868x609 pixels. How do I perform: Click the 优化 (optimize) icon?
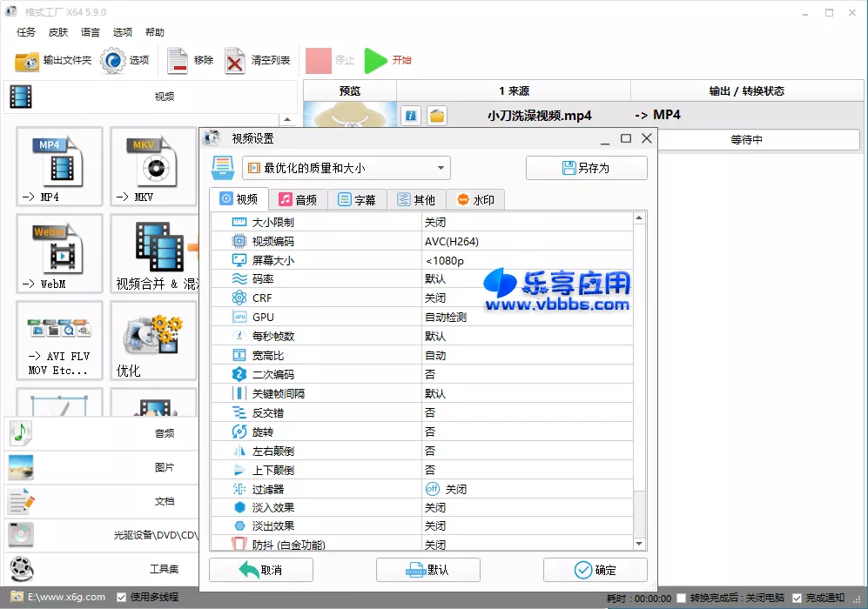pos(153,339)
